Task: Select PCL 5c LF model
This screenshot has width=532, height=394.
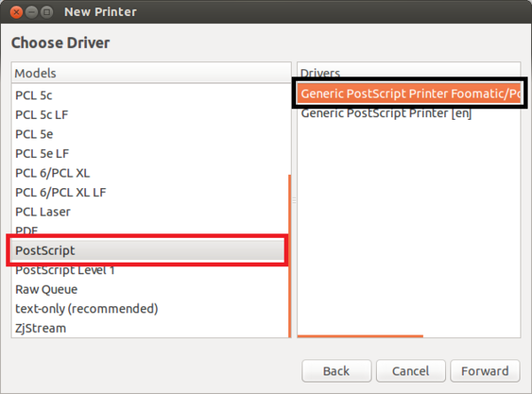Action: click(x=150, y=114)
